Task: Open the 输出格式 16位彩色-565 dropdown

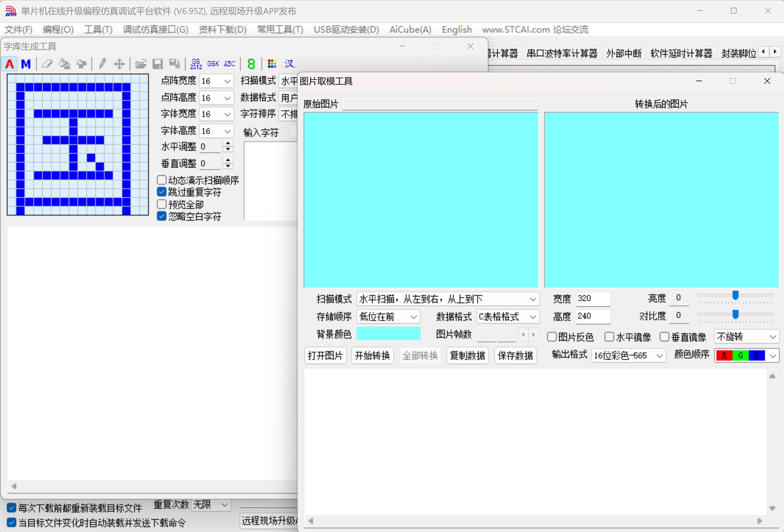Action: click(x=629, y=356)
